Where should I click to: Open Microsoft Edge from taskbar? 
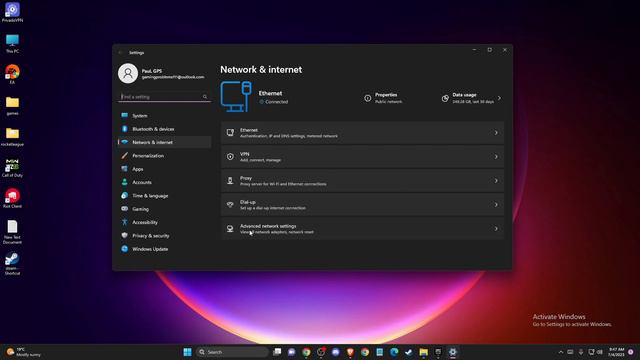(x=394, y=352)
